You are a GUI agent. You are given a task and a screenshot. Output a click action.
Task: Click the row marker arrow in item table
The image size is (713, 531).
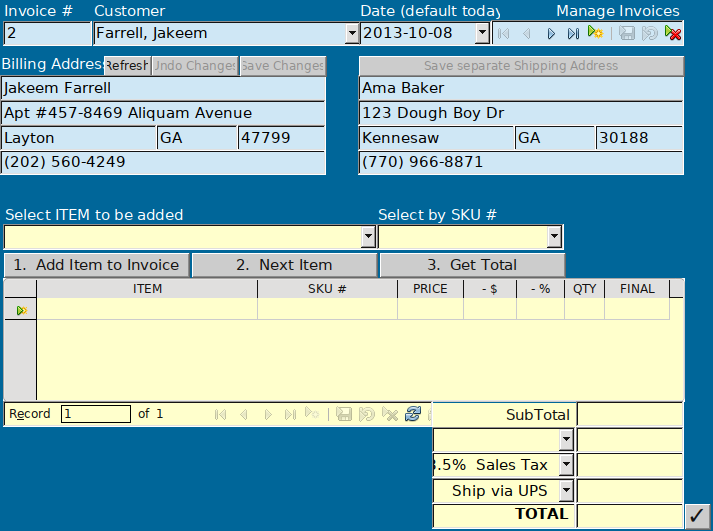20,310
